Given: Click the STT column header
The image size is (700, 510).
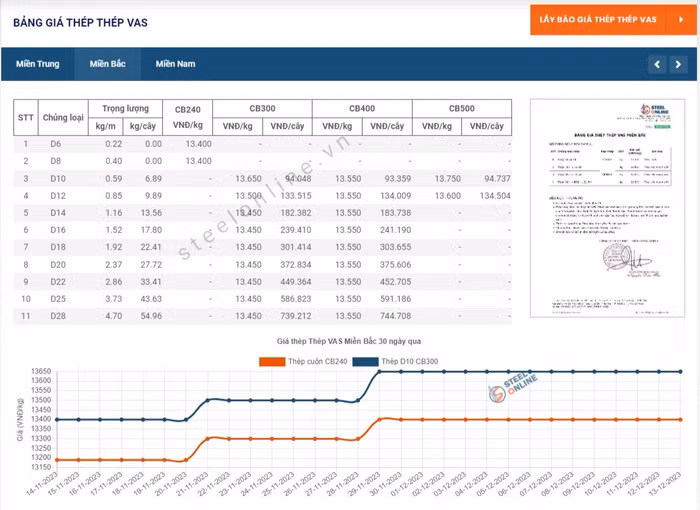Looking at the screenshot, I should (x=26, y=117).
